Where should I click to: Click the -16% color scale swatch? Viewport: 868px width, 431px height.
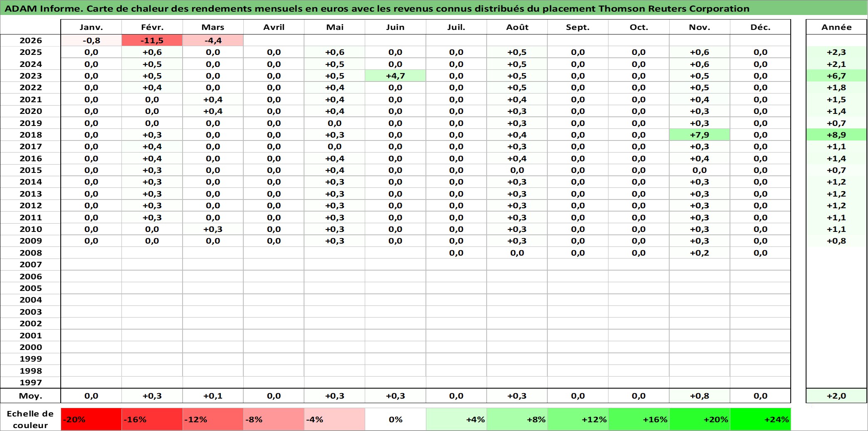click(152, 419)
